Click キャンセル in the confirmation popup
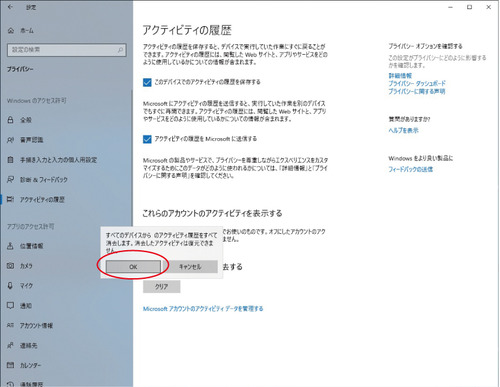The height and width of the screenshot is (387, 500). [x=190, y=267]
